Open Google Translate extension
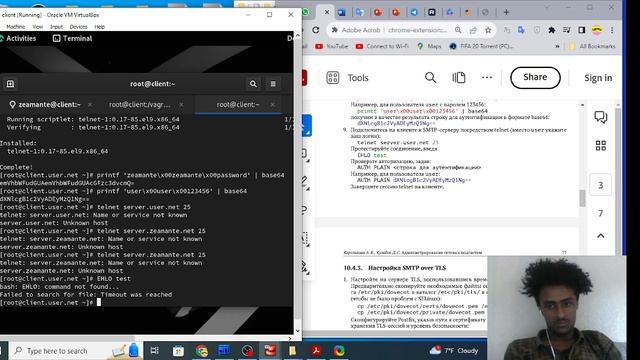The image size is (640, 360). [521, 30]
